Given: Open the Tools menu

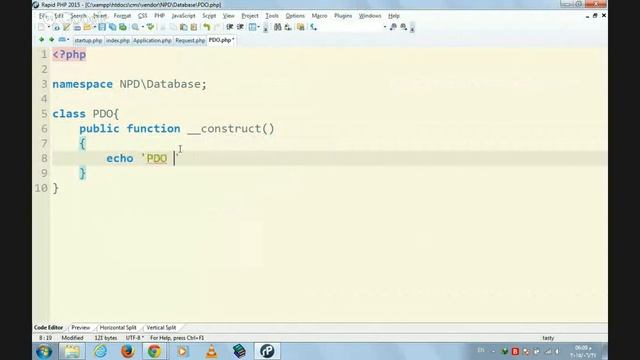Looking at the screenshot, I should click(272, 16).
